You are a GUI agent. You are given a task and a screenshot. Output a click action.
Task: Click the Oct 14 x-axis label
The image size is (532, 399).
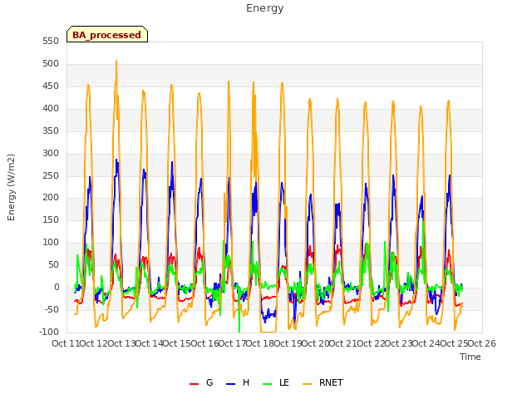click(150, 343)
